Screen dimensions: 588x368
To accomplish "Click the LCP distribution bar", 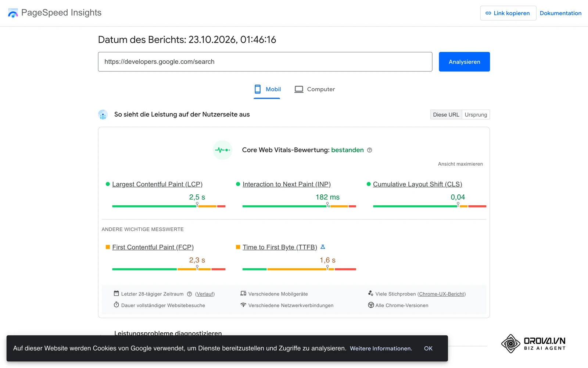I will (169, 206).
